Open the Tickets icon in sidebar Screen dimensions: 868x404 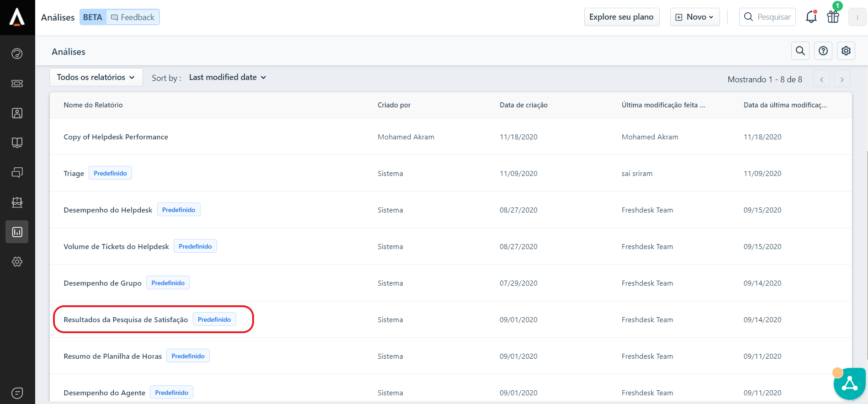[x=17, y=83]
